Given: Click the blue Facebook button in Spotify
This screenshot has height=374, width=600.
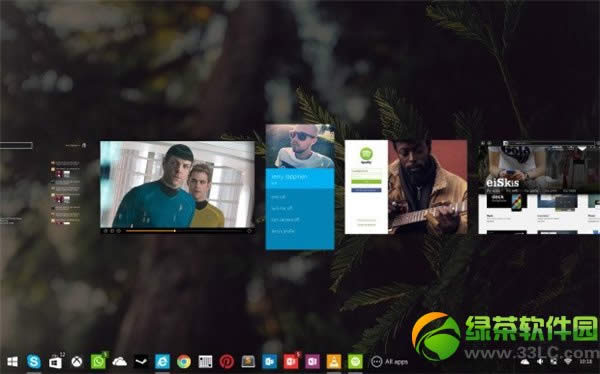Looking at the screenshot, I should 366,190.
